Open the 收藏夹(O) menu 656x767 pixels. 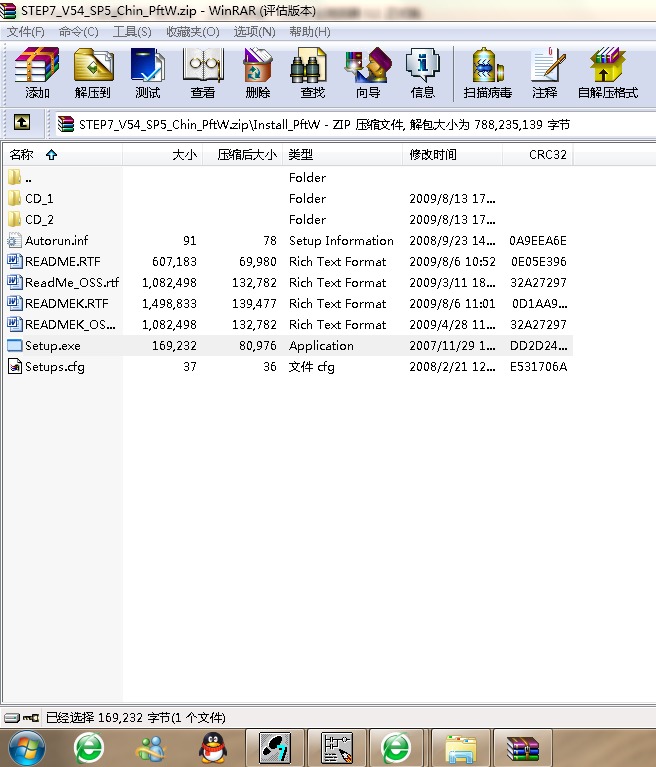[x=192, y=31]
